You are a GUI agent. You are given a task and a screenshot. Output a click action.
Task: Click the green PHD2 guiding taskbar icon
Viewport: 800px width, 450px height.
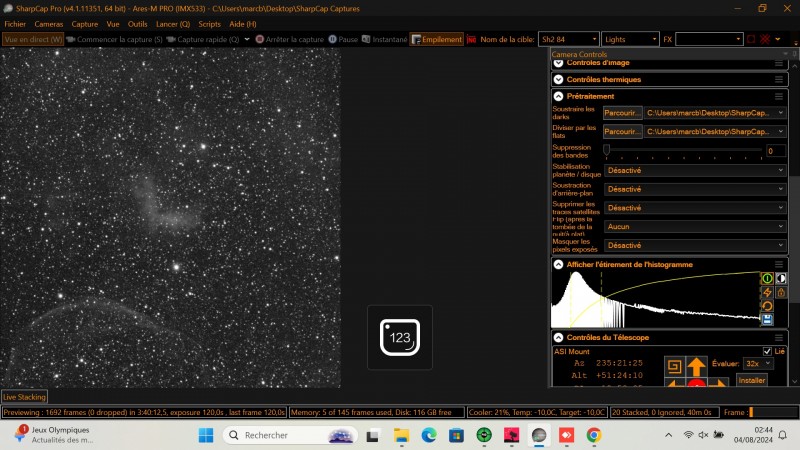pyautogui.click(x=484, y=435)
